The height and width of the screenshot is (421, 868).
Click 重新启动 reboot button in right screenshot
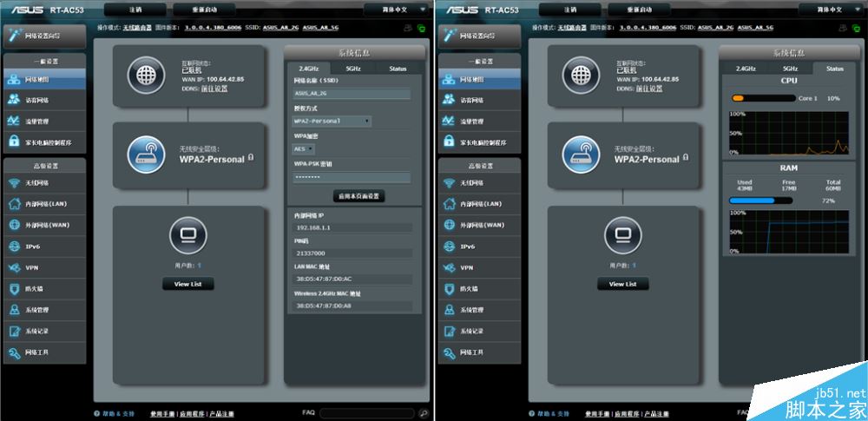tap(640, 10)
